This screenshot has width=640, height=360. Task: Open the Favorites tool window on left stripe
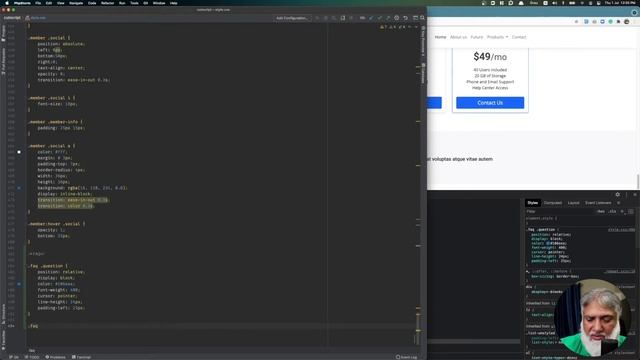click(4, 340)
